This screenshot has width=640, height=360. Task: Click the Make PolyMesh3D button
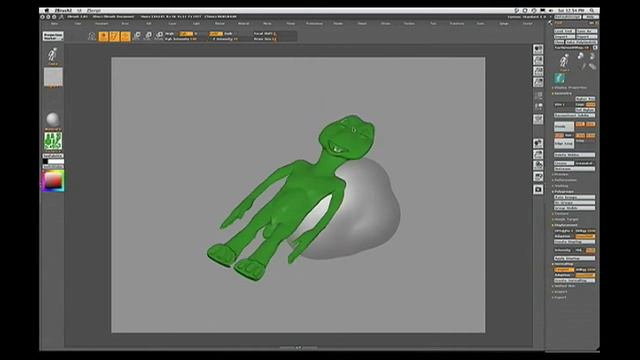(581, 42)
